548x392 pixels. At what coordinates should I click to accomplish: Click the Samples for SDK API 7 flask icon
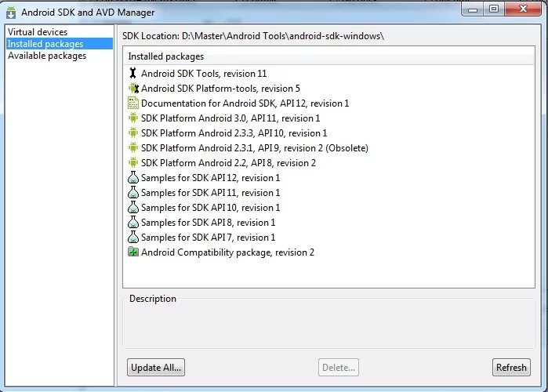[x=132, y=238]
